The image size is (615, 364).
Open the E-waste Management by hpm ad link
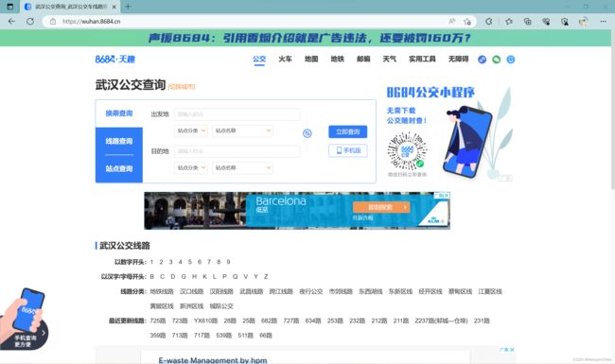[213, 360]
